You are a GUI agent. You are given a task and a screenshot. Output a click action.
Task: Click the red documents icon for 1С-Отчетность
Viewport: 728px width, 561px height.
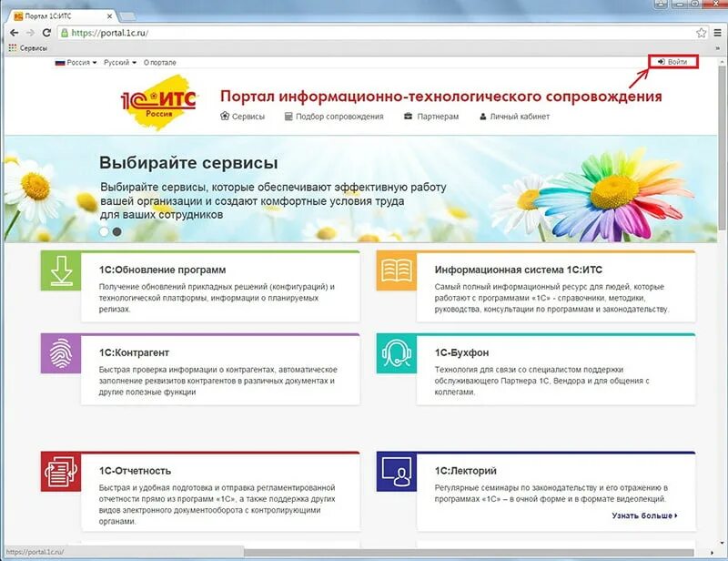pos(61,472)
